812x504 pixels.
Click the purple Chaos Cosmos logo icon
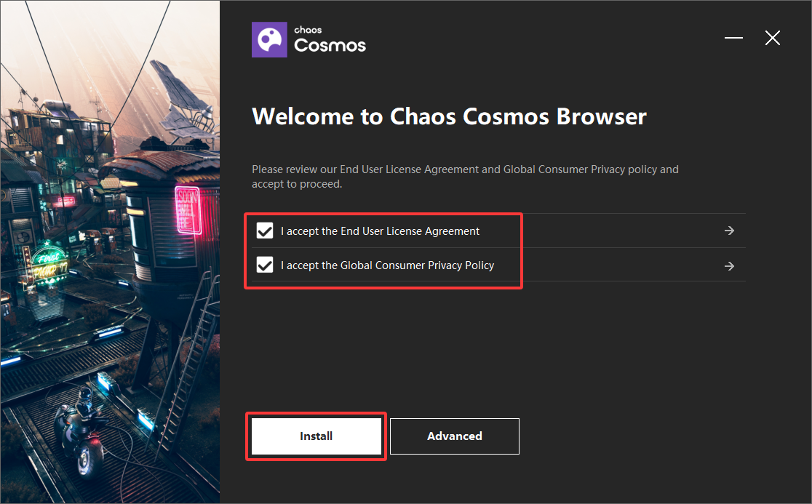[x=269, y=39]
